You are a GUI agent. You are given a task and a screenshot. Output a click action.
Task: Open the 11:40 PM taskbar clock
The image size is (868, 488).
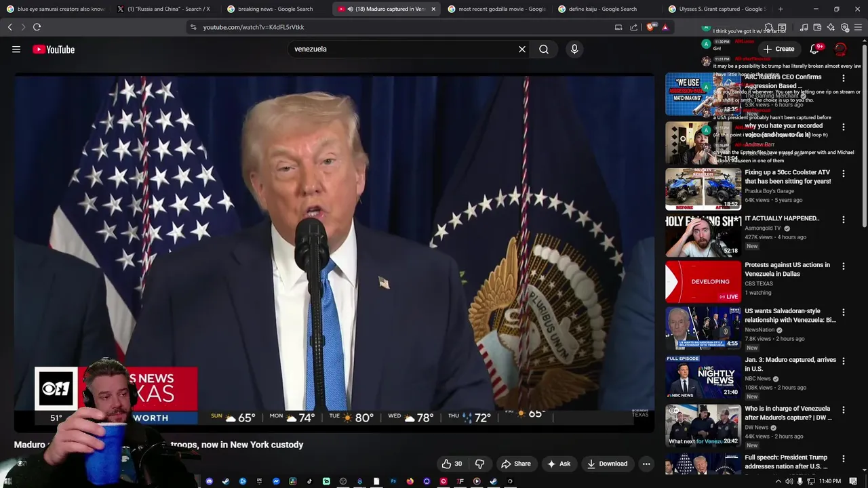click(x=830, y=481)
